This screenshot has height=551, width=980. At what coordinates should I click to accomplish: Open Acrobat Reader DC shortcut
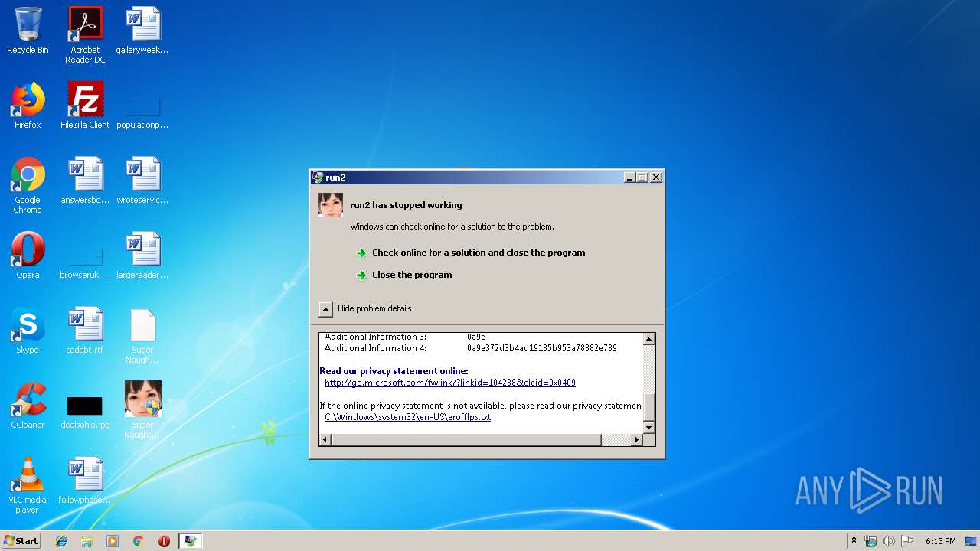85,35
